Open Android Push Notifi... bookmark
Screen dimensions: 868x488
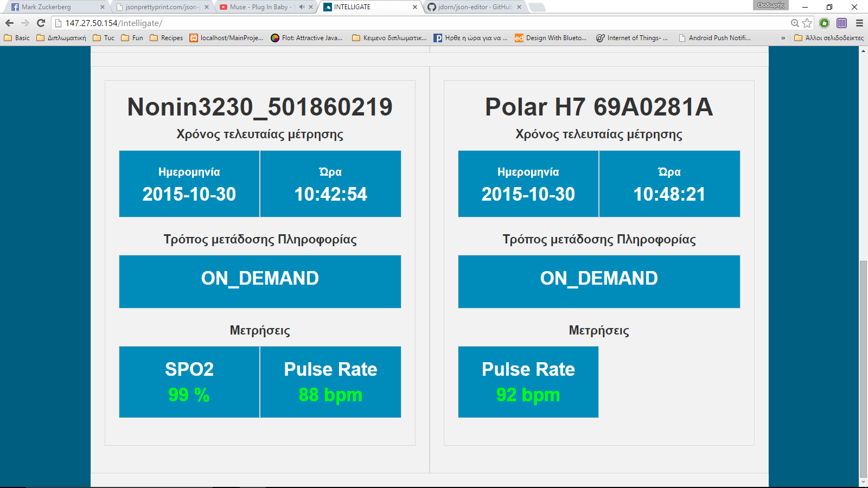point(714,38)
